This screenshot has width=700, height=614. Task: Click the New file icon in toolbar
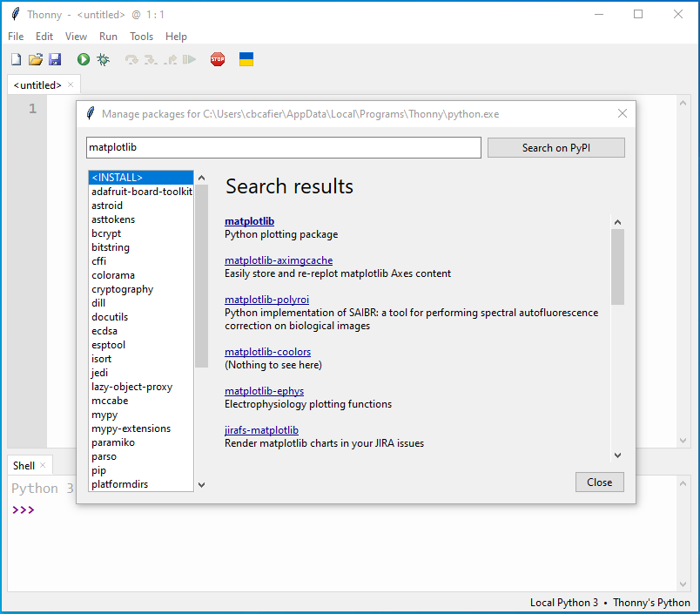(16, 59)
